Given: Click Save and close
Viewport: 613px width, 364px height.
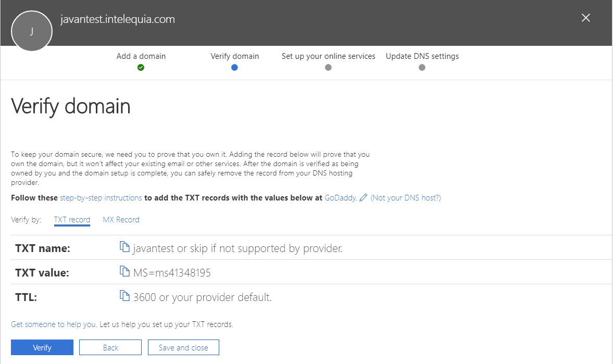Looking at the screenshot, I should click(183, 347).
